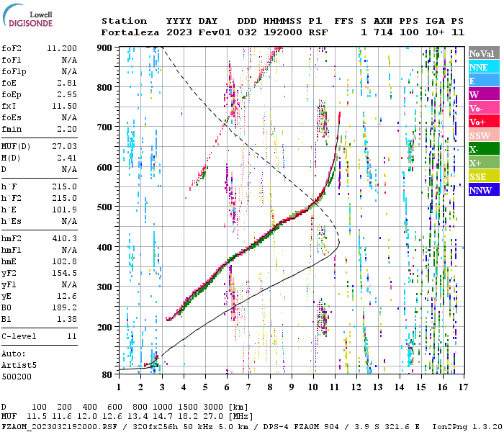Viewport: 504px width, 432px height.
Task: Click the 500200 version text
Action: (17, 377)
